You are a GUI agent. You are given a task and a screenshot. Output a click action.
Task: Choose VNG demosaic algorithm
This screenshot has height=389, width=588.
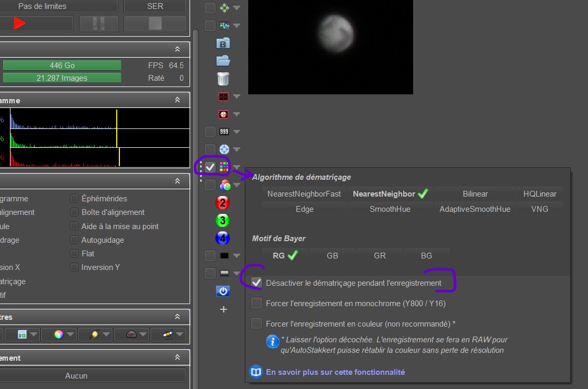540,209
